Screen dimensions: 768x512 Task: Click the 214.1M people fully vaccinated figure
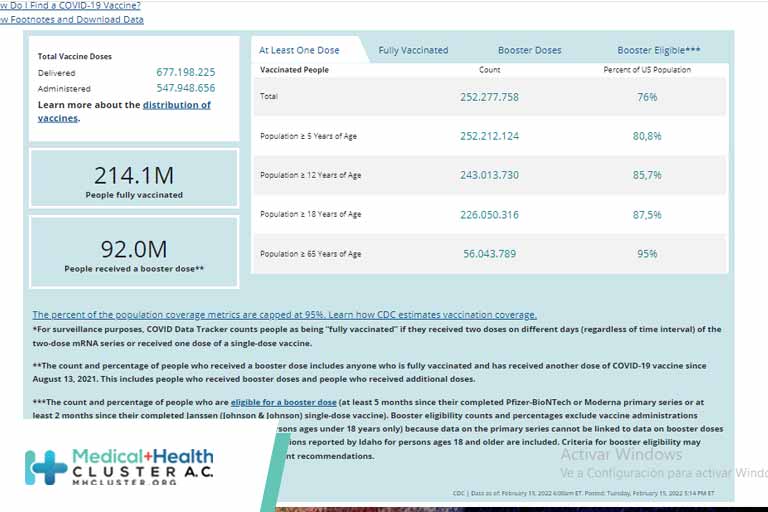pos(134,175)
